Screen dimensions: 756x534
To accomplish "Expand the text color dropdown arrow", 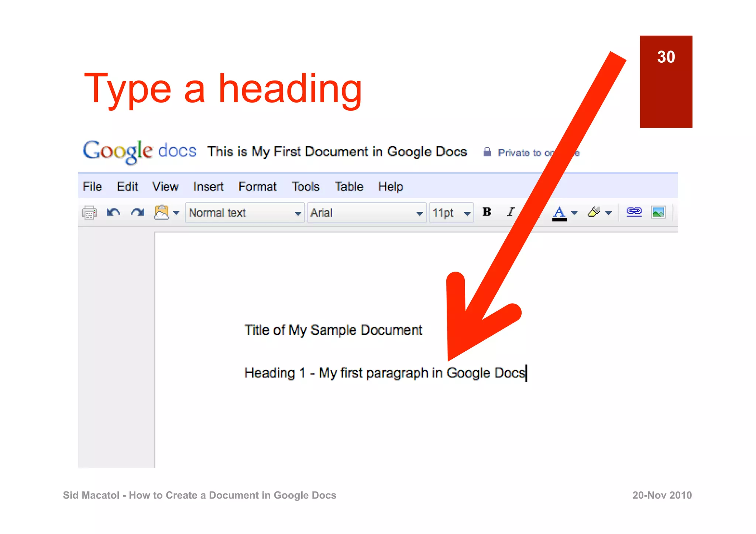I will coord(574,213).
